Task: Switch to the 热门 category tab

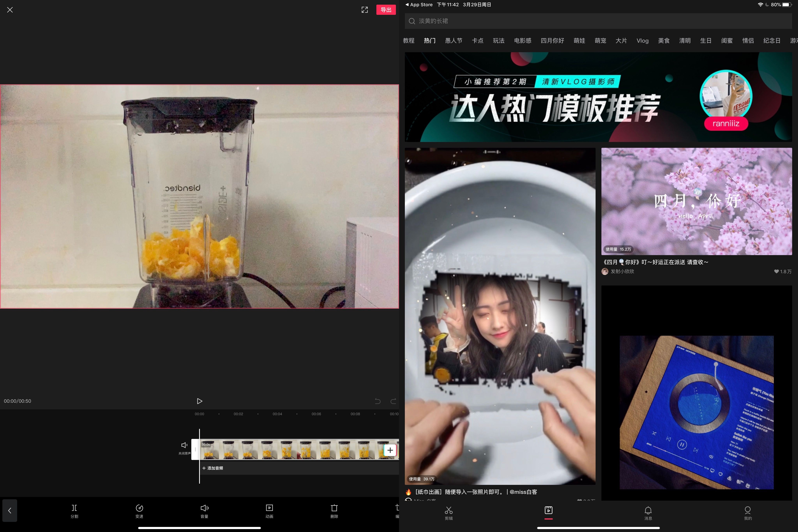Action: [429, 40]
